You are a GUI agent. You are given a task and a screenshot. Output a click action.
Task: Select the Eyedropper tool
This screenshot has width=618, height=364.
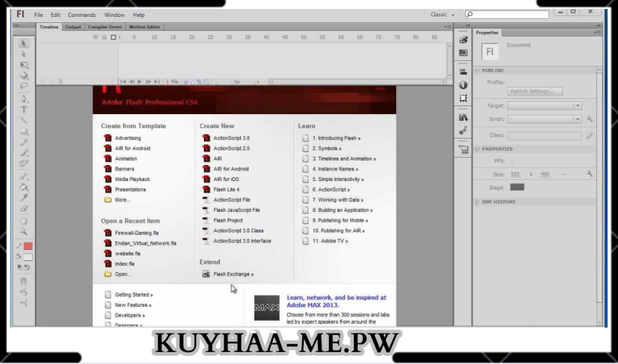pos(24,197)
